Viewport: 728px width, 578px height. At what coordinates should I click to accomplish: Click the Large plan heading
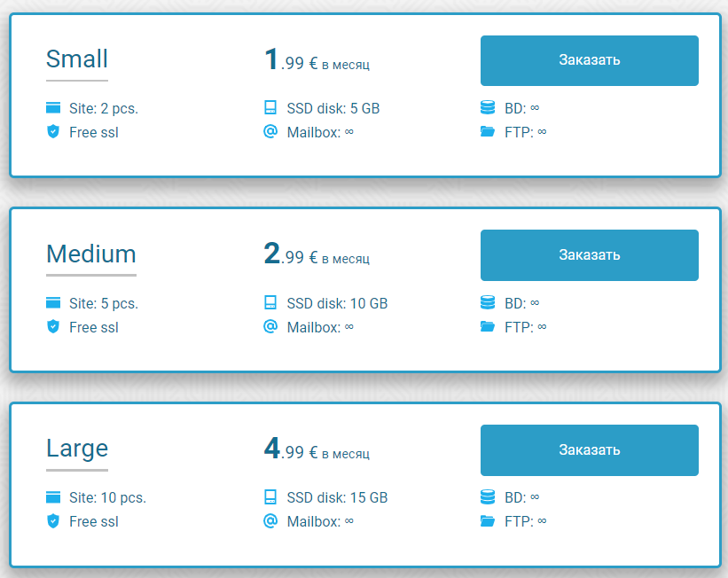click(x=77, y=449)
